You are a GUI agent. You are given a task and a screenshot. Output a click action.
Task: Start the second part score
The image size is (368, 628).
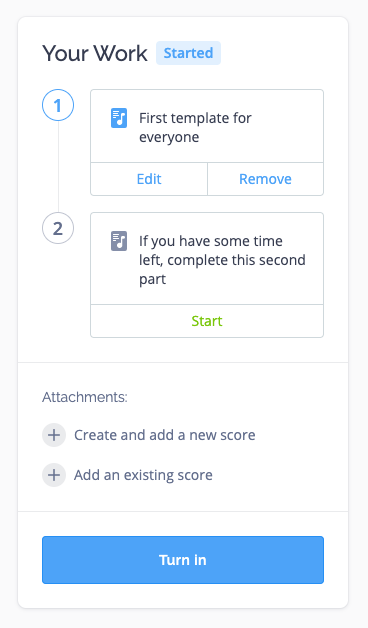207,321
